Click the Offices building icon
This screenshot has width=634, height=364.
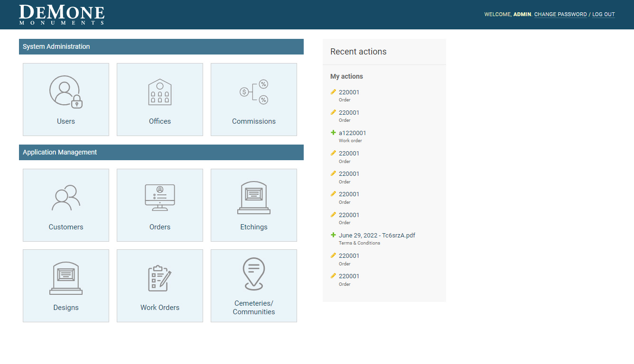160,92
